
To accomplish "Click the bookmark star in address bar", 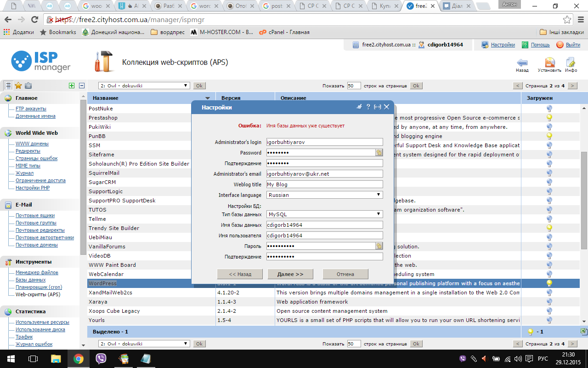I will 567,20.
